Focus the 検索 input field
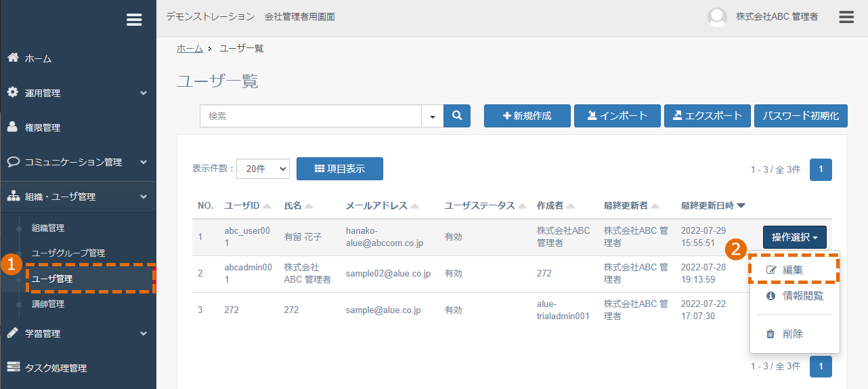The height and width of the screenshot is (389, 868). pos(311,116)
